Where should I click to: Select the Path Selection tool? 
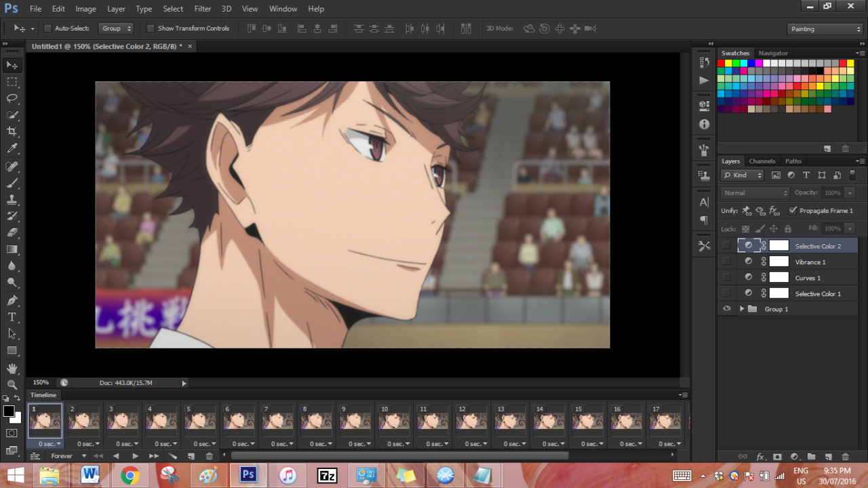point(12,333)
